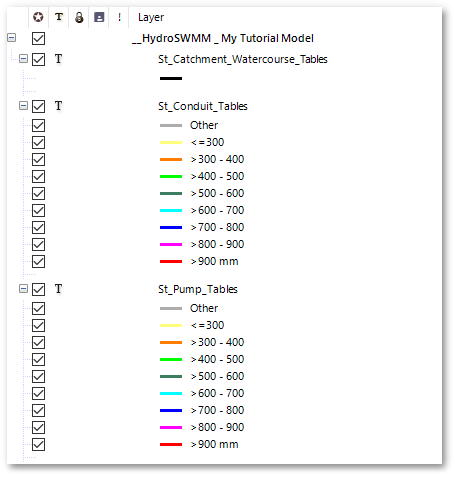Click the purple profile card column header icon
Screen dimensions: 455x477
[99, 17]
